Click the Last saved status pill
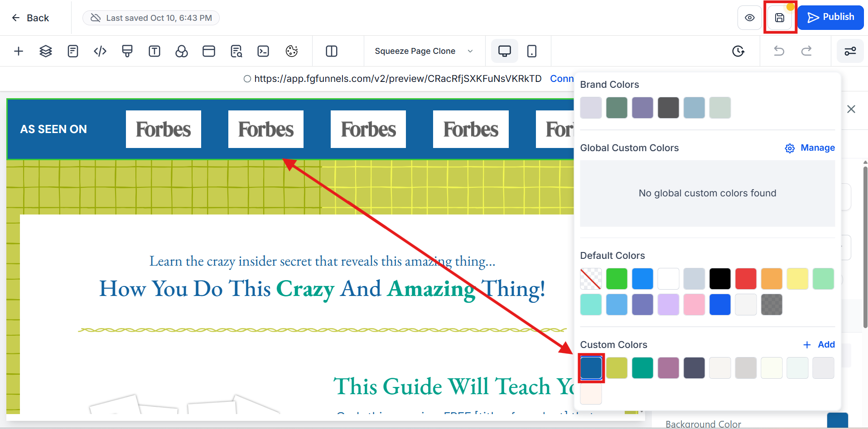868x429 pixels. [x=151, y=18]
